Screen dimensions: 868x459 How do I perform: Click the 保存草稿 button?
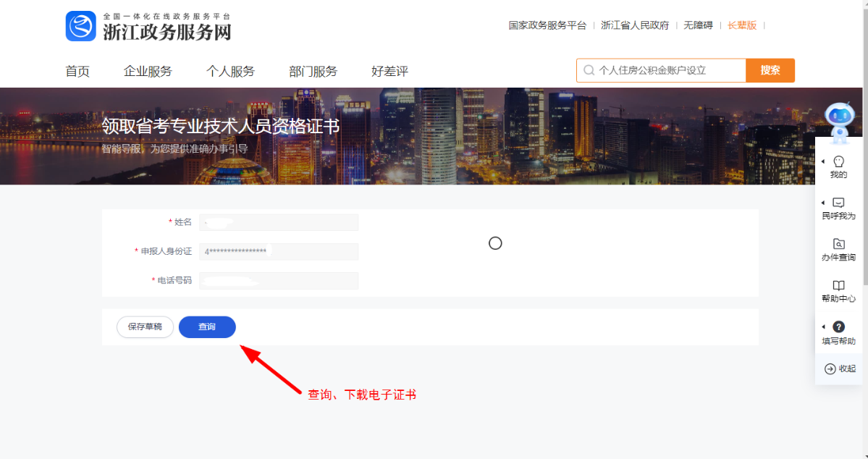tap(145, 327)
